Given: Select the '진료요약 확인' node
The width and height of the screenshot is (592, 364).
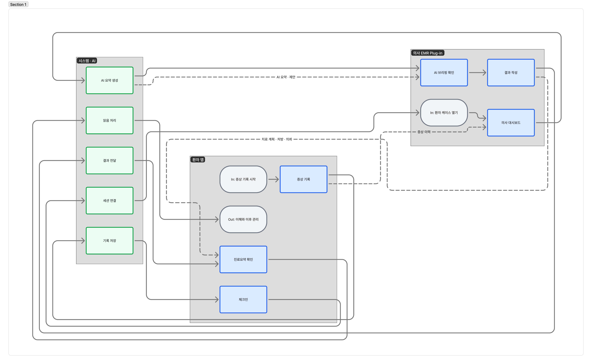Looking at the screenshot, I should point(243,259).
